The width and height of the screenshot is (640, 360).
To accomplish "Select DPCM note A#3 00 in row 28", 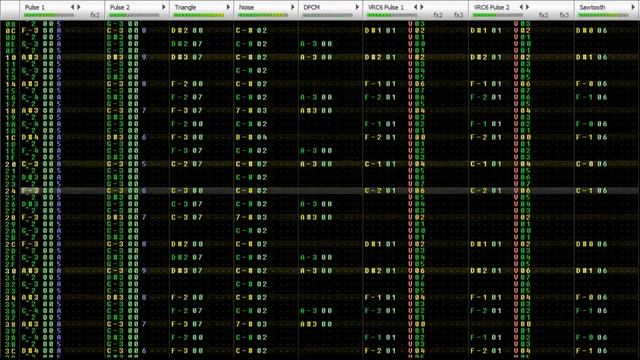I will [316, 217].
